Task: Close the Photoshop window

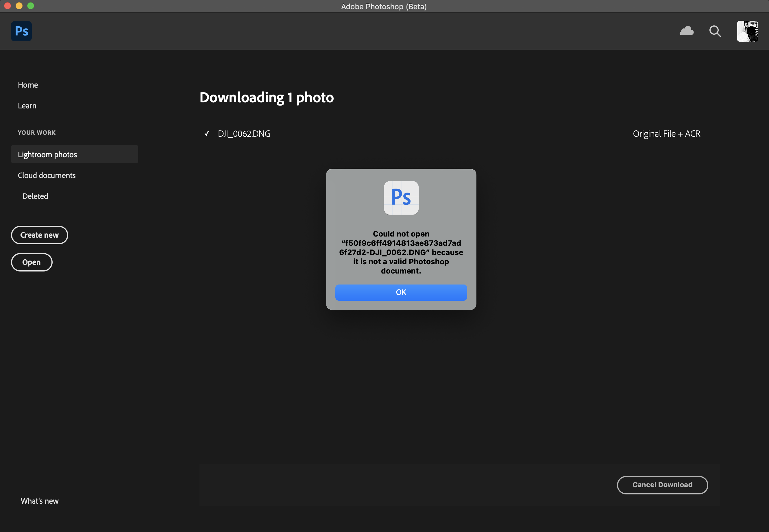Action: (8, 6)
